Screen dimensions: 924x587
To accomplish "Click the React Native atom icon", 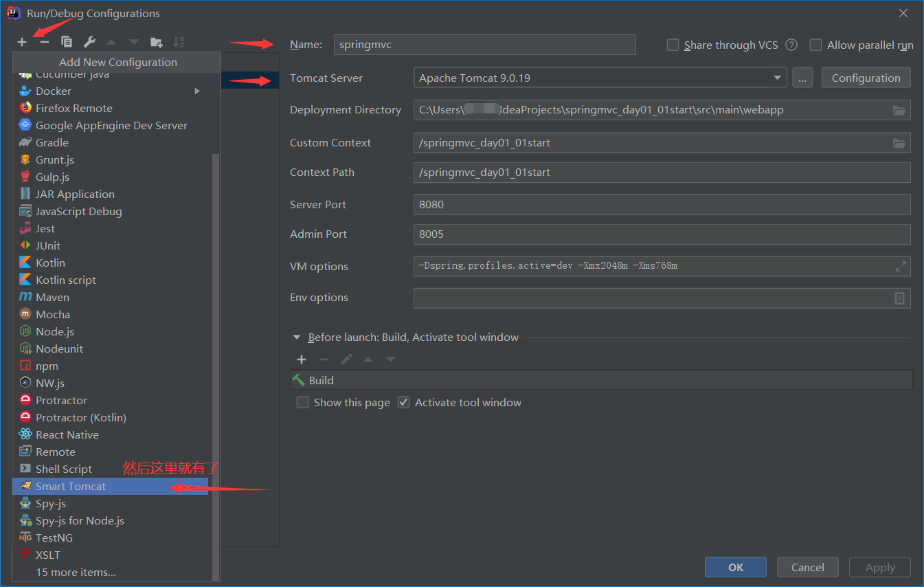I will point(25,434).
